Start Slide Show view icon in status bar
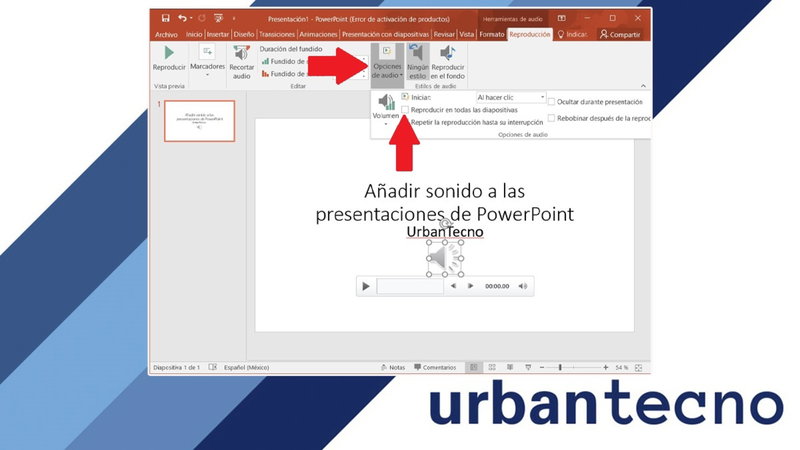The image size is (800, 450). tap(528, 367)
